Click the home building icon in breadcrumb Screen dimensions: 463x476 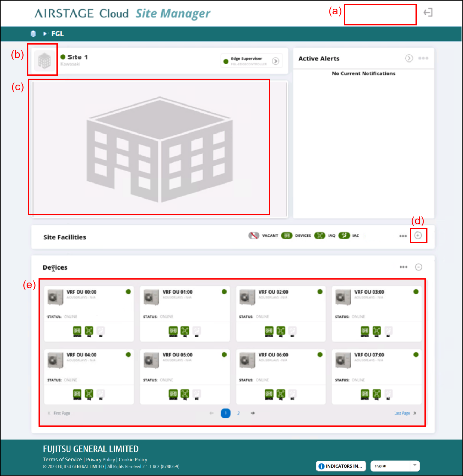coord(33,34)
